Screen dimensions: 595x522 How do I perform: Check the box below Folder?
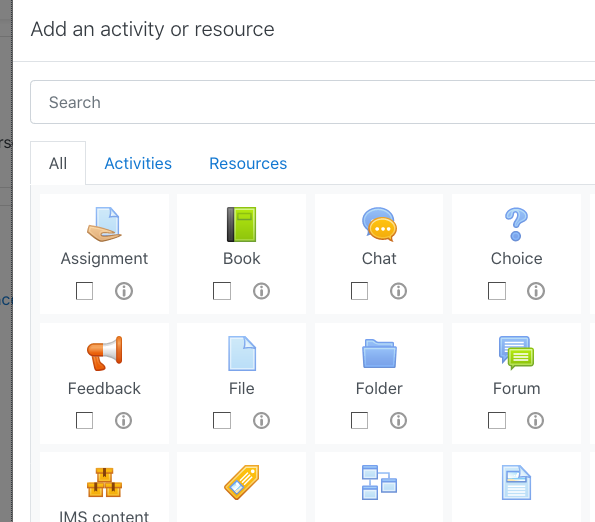click(359, 420)
